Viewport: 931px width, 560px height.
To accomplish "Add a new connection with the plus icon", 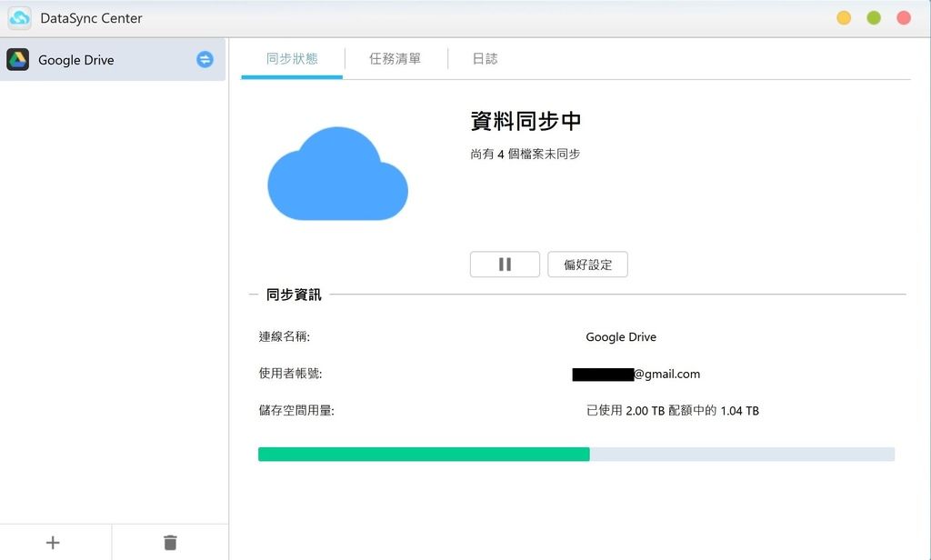I will click(53, 542).
